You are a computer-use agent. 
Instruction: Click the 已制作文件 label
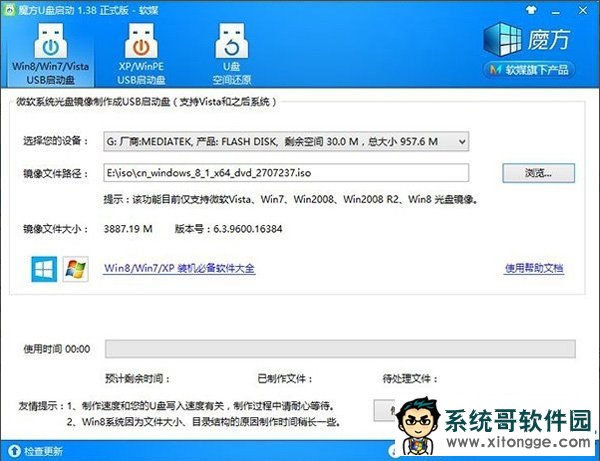click(x=285, y=379)
